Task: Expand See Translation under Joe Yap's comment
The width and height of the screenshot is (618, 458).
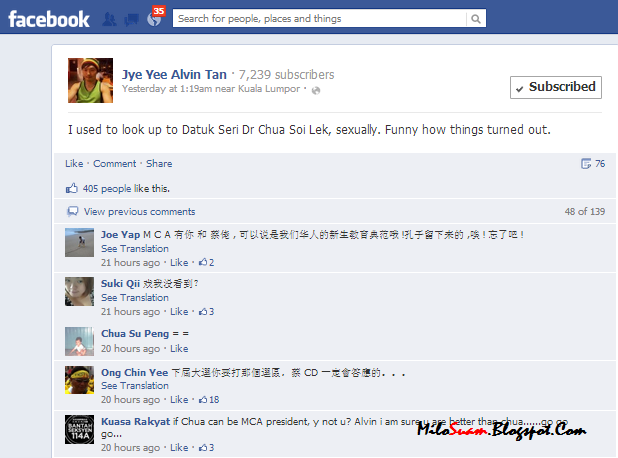Action: (135, 249)
